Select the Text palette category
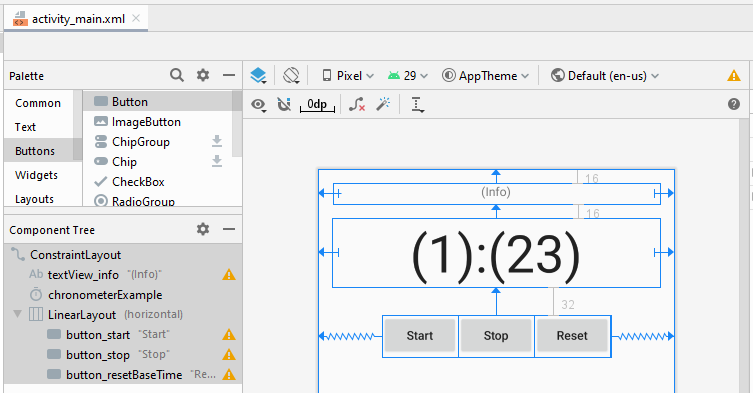 (x=25, y=127)
